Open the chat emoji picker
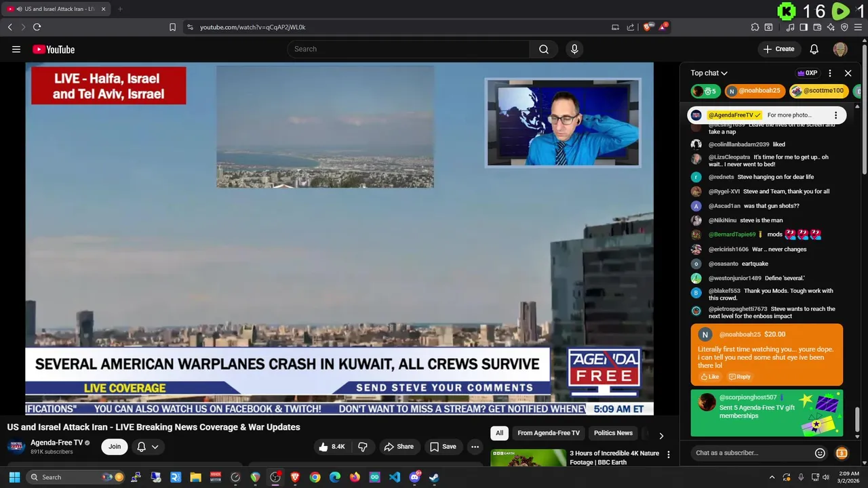868x488 pixels. pyautogui.click(x=820, y=453)
